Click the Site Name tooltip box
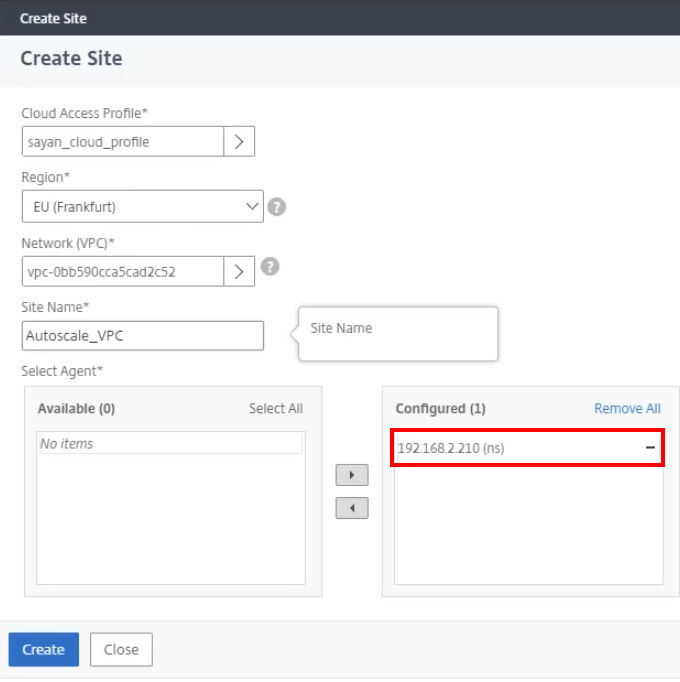This screenshot has width=680, height=682. [x=397, y=333]
